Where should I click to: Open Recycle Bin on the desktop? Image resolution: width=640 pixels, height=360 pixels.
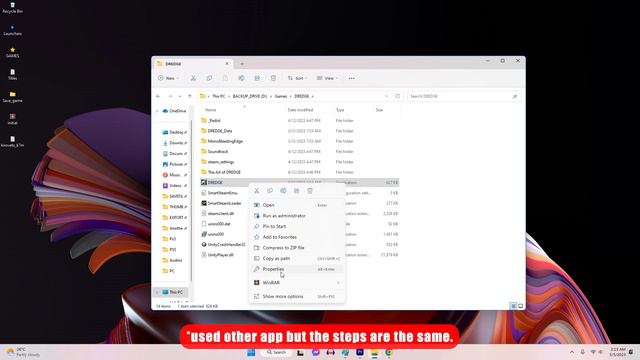coord(13,7)
